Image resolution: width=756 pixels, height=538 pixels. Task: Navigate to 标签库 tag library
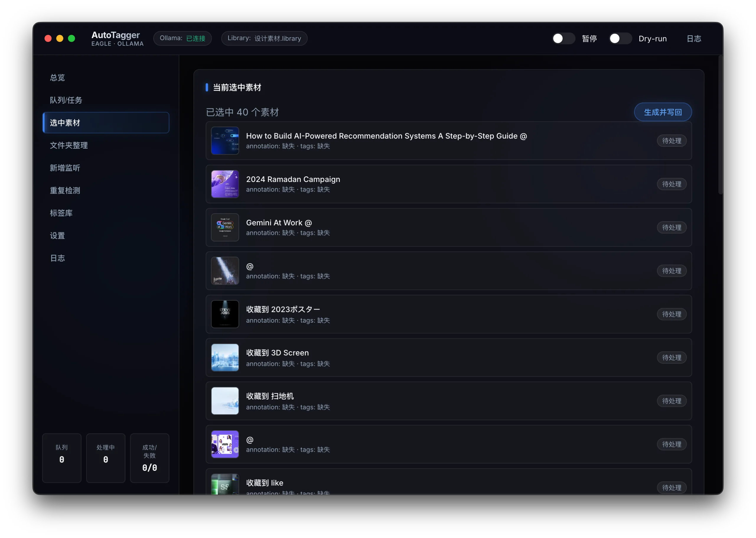[x=61, y=213]
